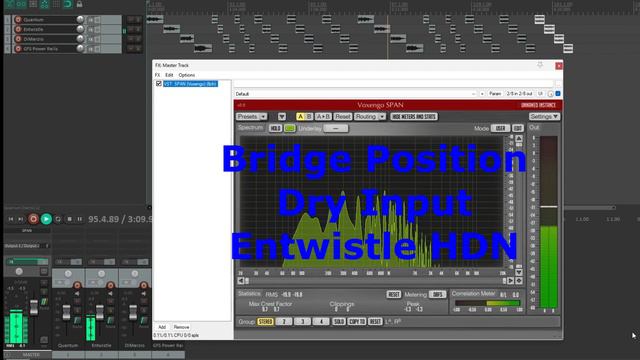Click the Solo button in the Group row
The height and width of the screenshot is (360, 640).
pyautogui.click(x=338, y=322)
